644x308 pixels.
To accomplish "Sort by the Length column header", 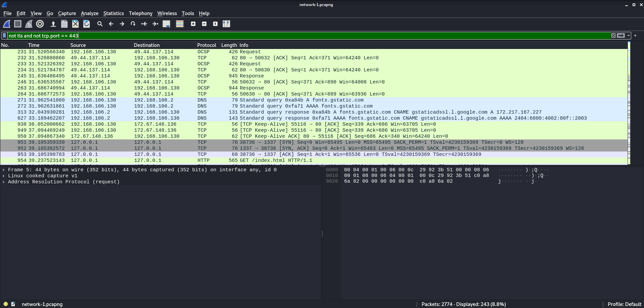I will coord(229,45).
